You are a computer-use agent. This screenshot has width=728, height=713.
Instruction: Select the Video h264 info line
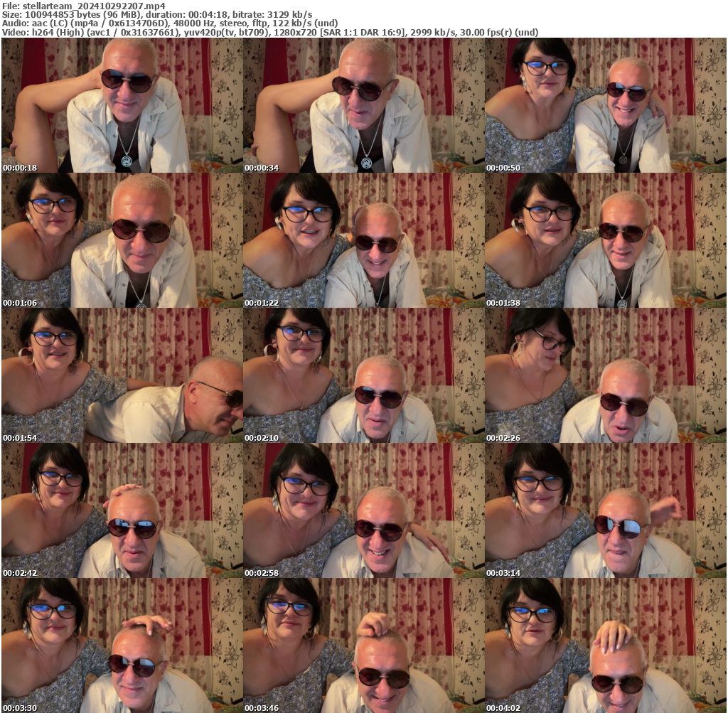(x=270, y=33)
